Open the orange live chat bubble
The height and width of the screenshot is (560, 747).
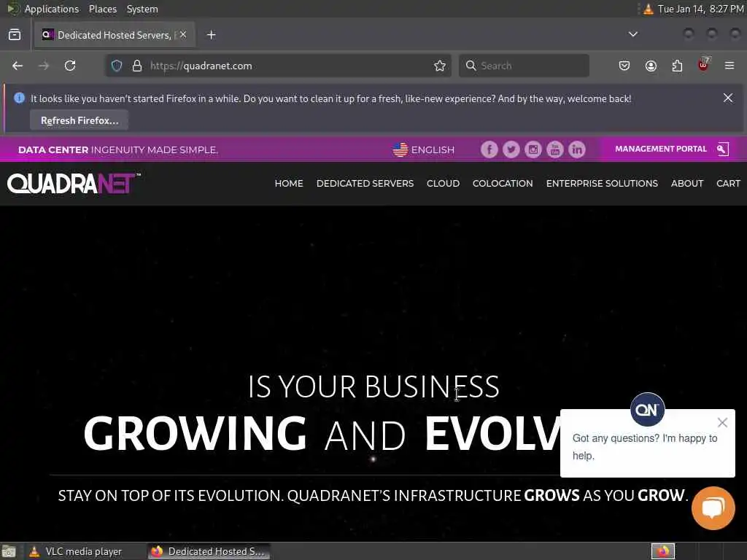(713, 508)
